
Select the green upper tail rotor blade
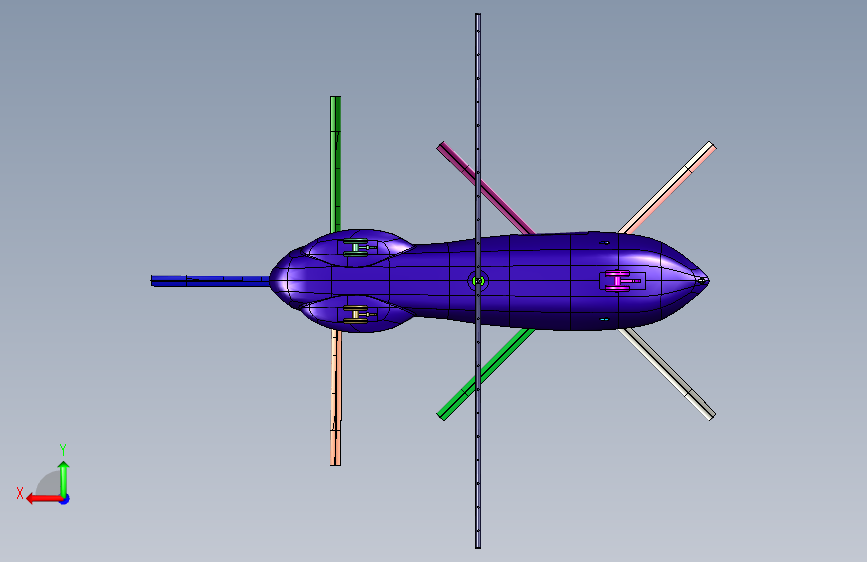click(x=335, y=164)
